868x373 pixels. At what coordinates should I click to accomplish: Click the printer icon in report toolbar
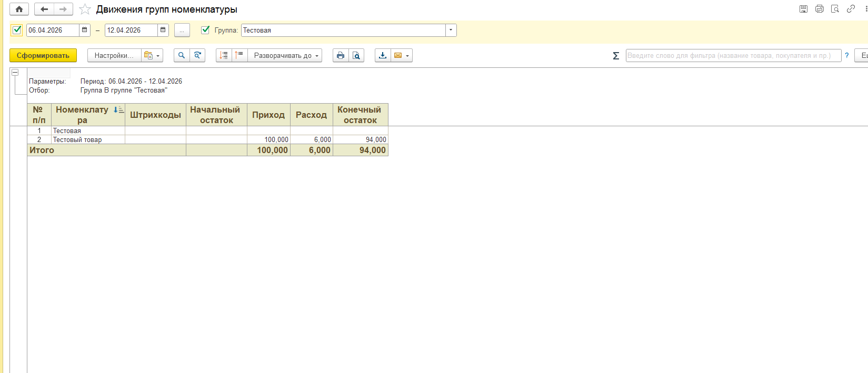(341, 55)
